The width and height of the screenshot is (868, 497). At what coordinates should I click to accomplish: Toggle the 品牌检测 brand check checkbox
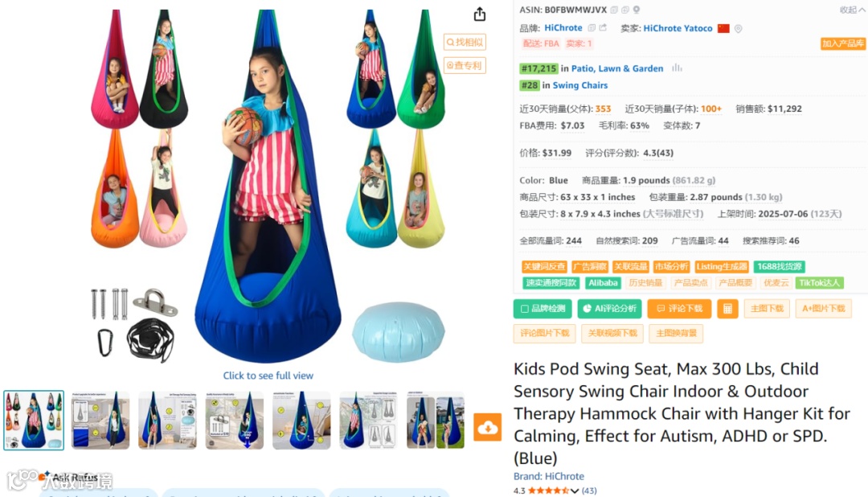tap(525, 309)
